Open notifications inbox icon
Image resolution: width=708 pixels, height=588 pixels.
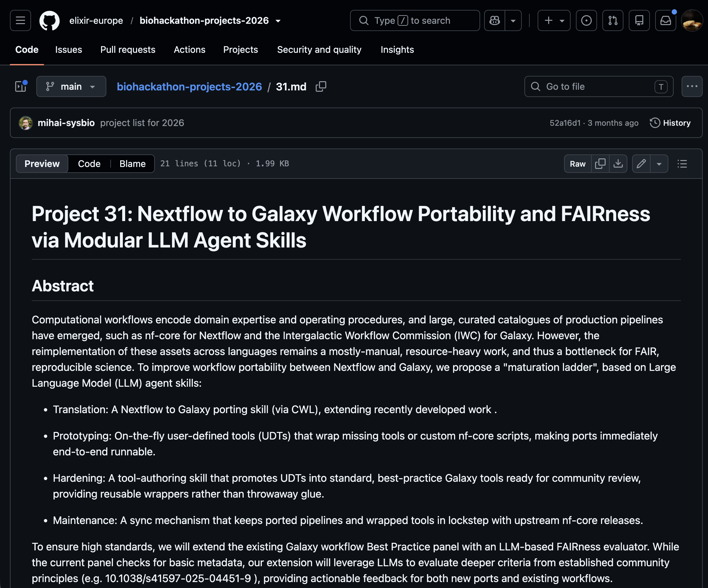point(665,20)
